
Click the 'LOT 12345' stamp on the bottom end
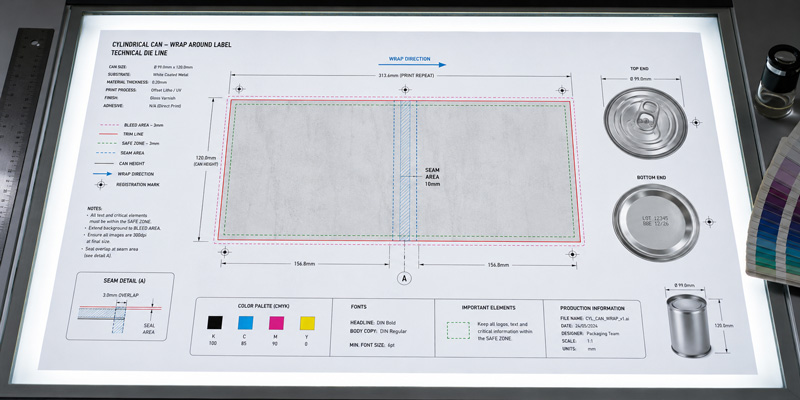point(654,217)
